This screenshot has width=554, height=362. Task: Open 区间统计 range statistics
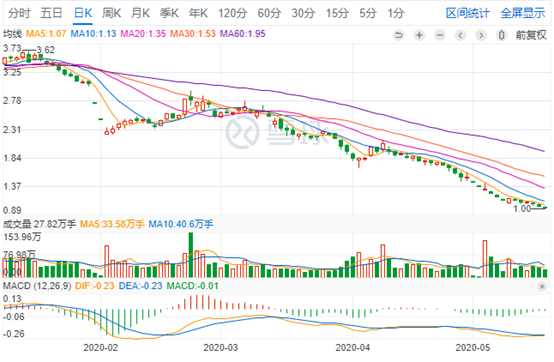(x=467, y=13)
